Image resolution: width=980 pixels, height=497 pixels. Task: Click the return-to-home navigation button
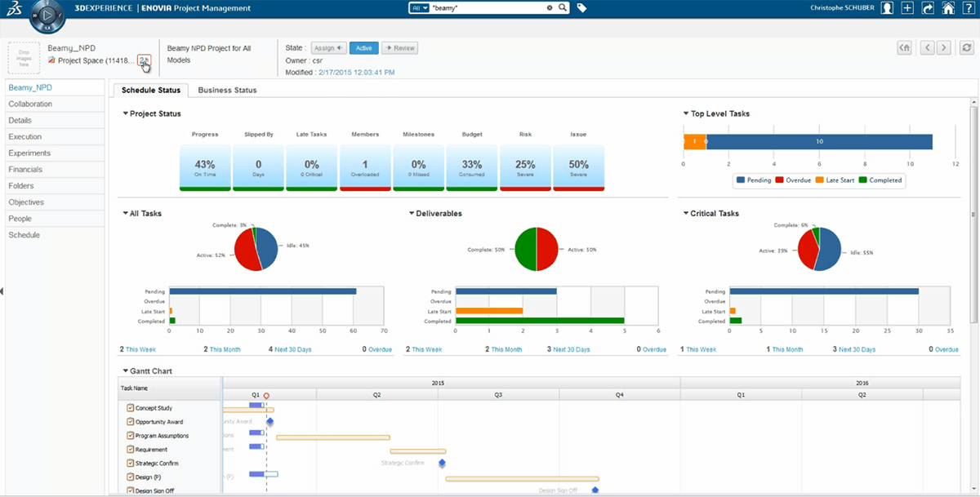click(x=904, y=47)
